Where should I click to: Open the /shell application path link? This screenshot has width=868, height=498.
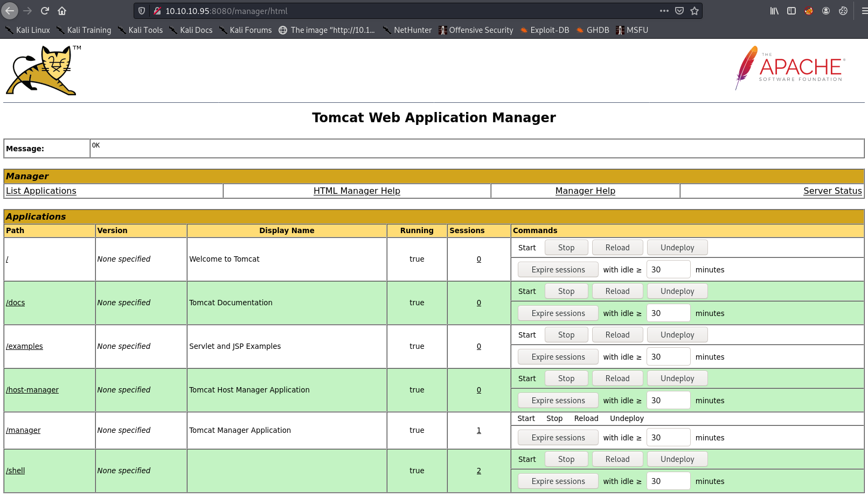coord(16,471)
